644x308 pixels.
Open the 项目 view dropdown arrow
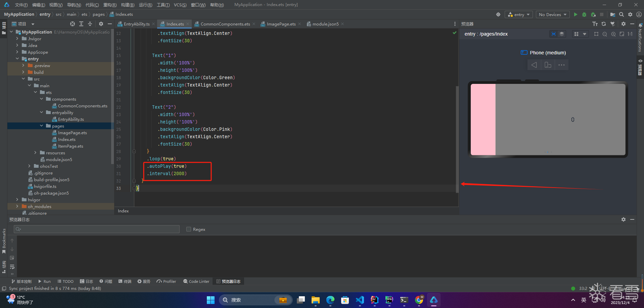(33, 24)
